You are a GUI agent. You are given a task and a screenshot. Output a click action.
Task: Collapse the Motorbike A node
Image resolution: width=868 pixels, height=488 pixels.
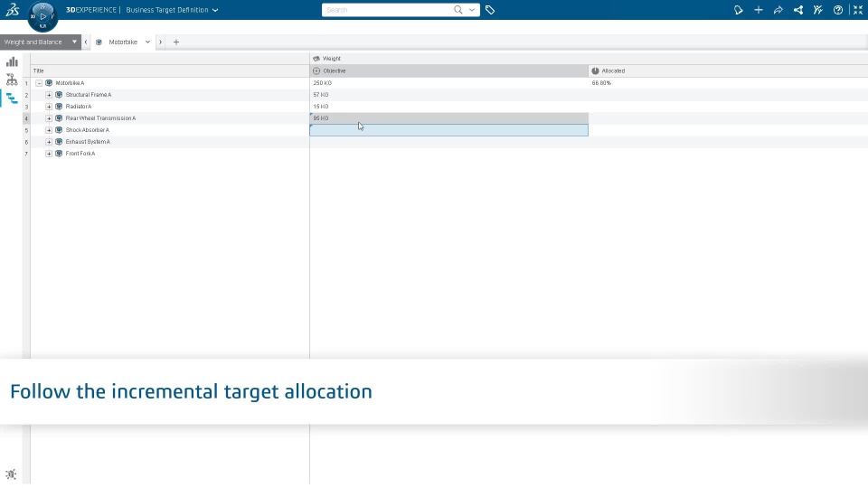(x=39, y=83)
